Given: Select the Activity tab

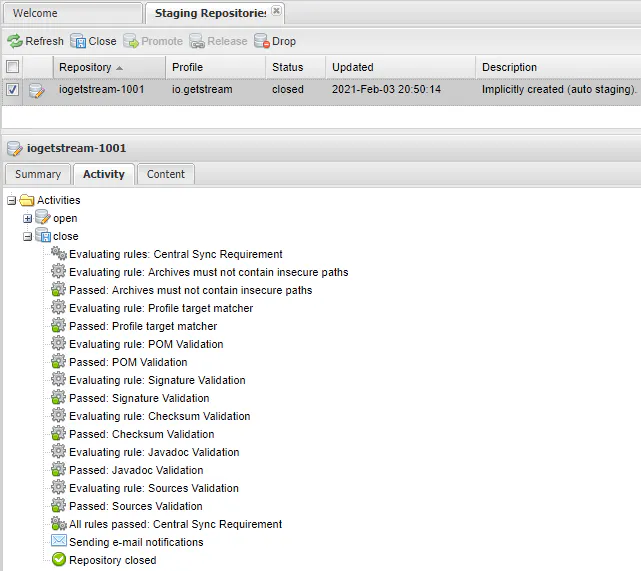Looking at the screenshot, I should [104, 174].
